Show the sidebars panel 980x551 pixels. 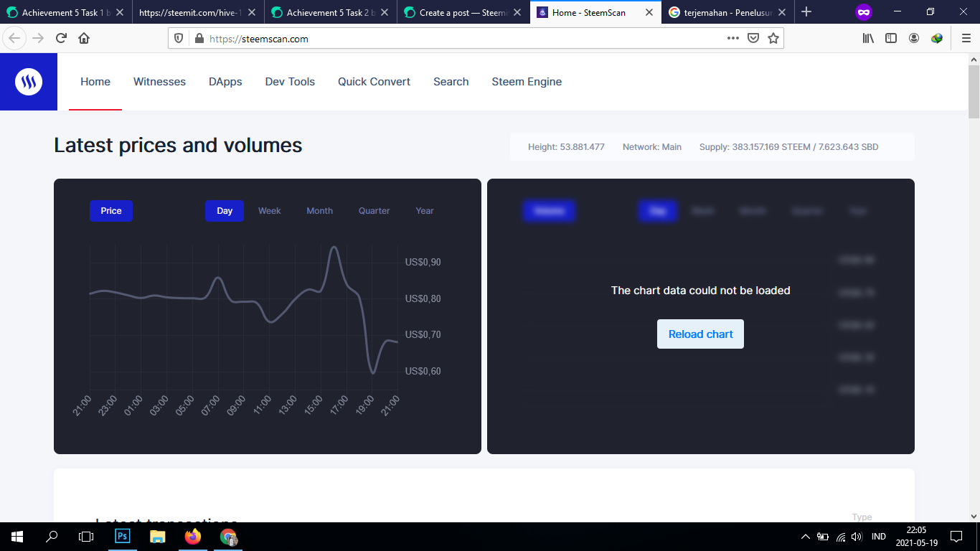[891, 38]
